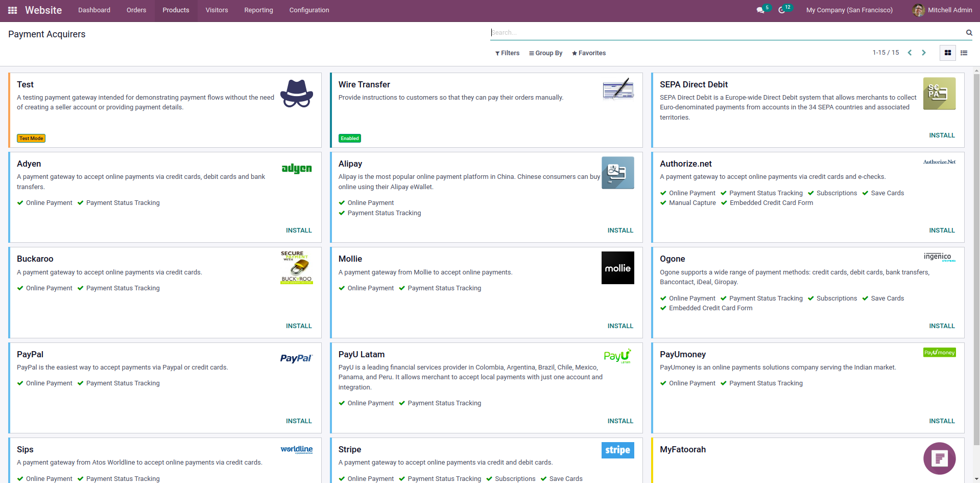Open the MyFatoorah card title
Viewport: 980px width, 483px height.
pyautogui.click(x=683, y=450)
